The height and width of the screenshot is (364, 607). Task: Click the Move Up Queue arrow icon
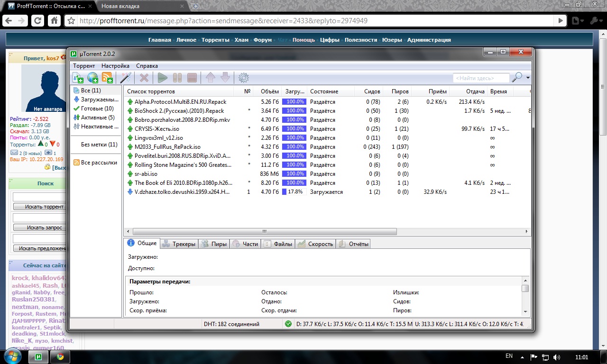point(211,77)
